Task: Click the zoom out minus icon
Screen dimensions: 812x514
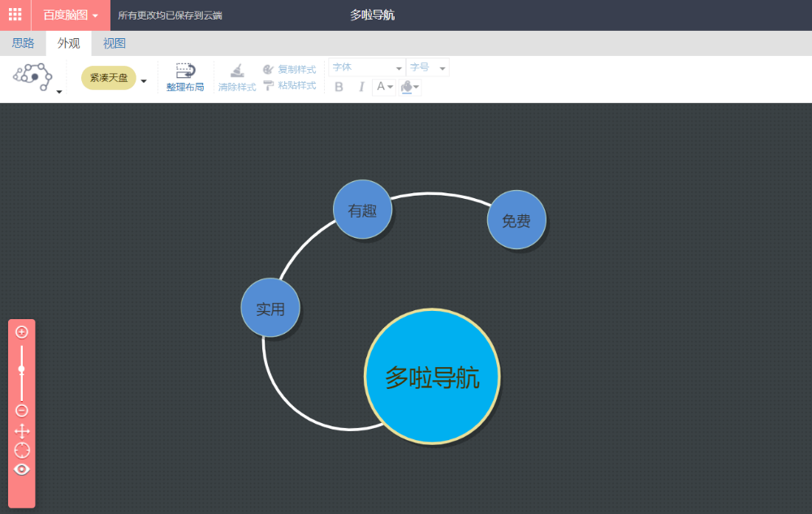Action: point(22,411)
